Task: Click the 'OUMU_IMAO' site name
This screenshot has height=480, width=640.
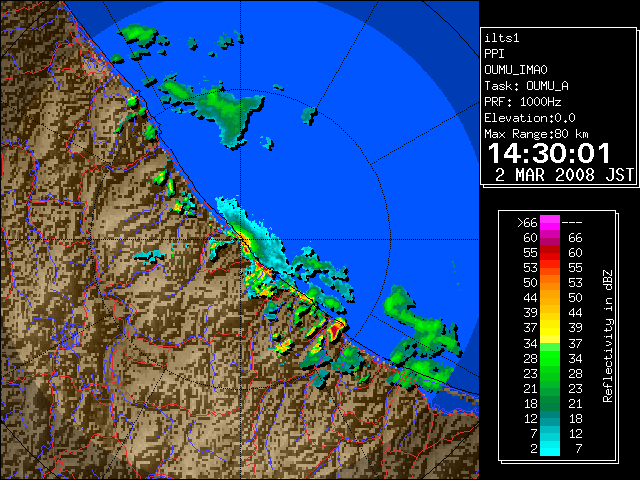Action: click(x=516, y=70)
